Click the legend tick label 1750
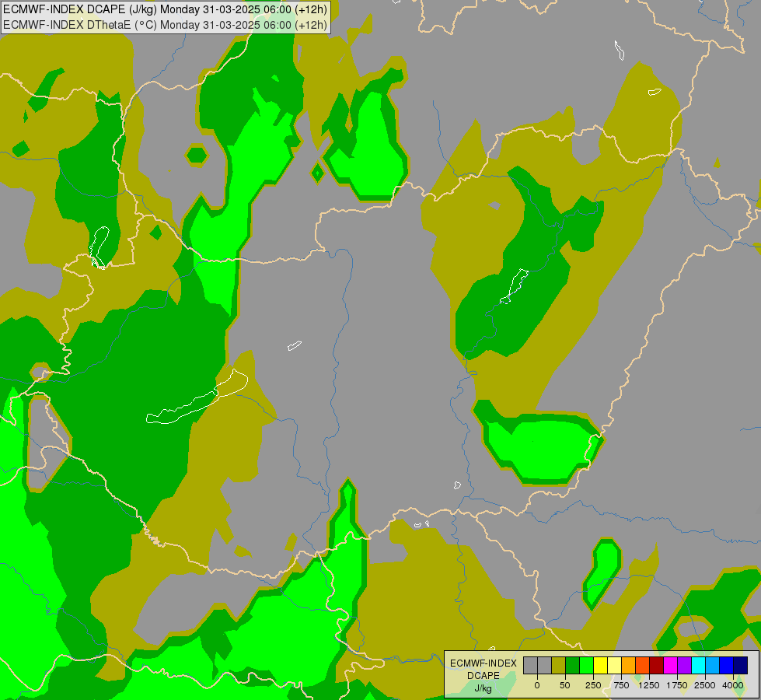This screenshot has height=700, width=761. point(677,685)
